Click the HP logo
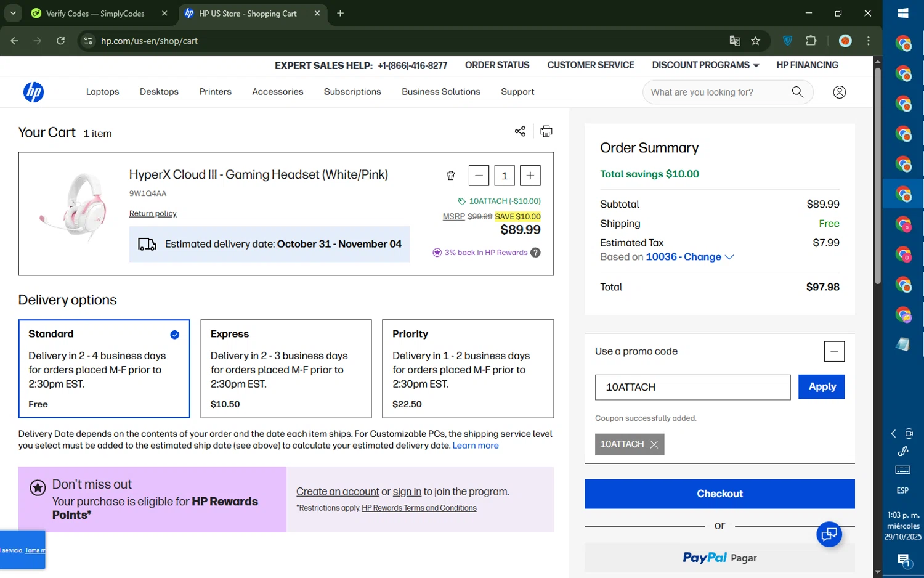924x578 pixels. (33, 92)
